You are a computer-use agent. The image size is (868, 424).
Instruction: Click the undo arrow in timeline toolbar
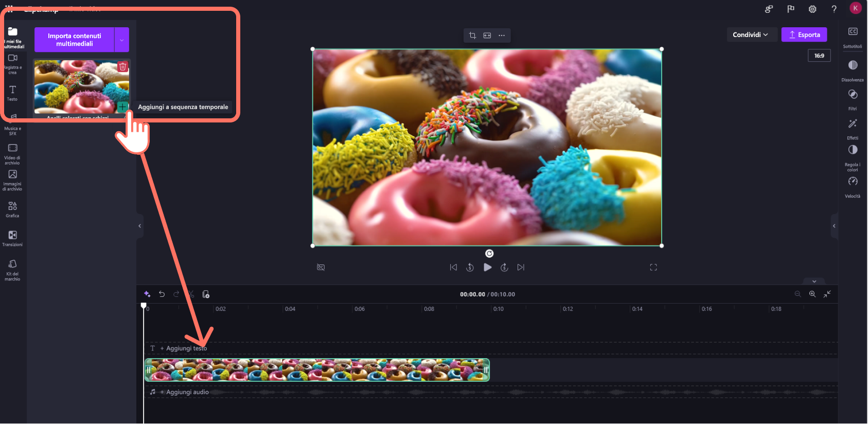pyautogui.click(x=162, y=294)
